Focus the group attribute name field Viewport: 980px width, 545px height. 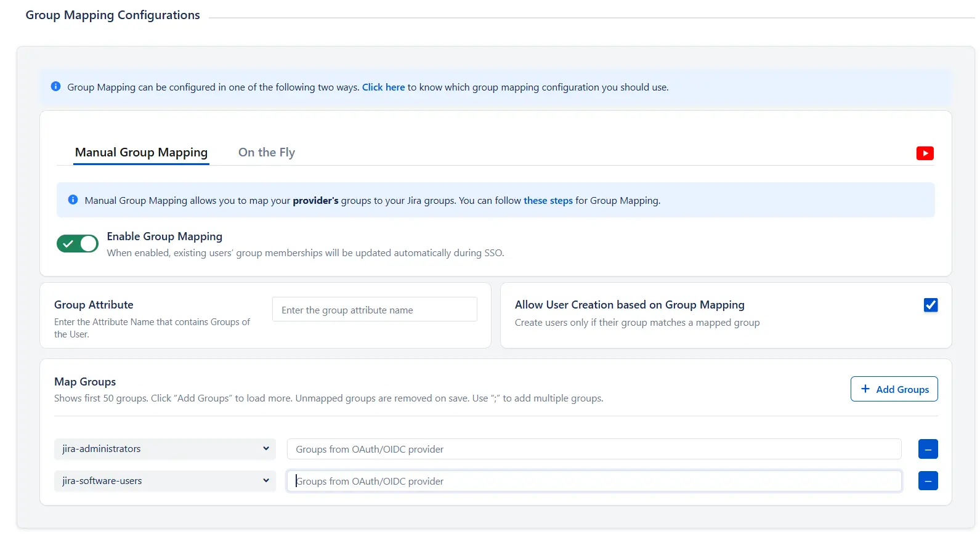375,309
